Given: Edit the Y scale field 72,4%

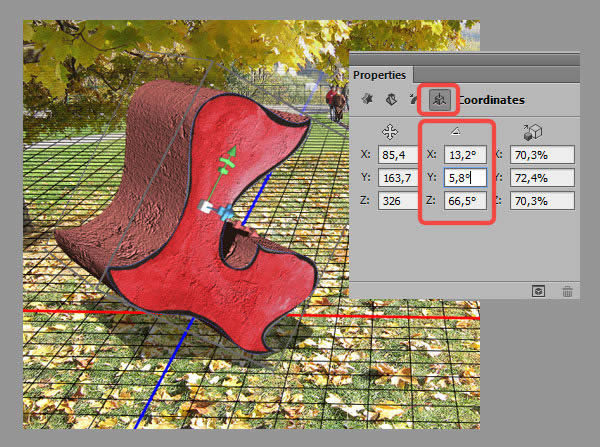Looking at the screenshot, I should [542, 178].
